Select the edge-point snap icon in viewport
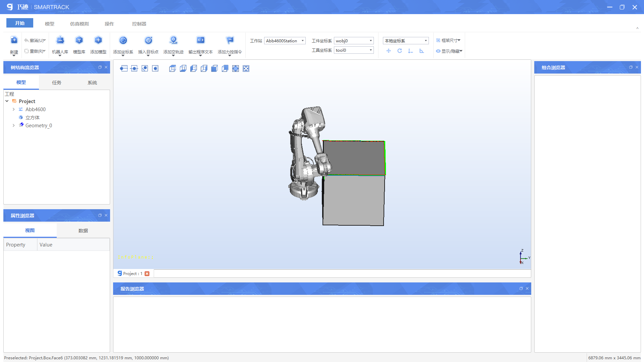The width and height of the screenshot is (644, 362). 124,69
